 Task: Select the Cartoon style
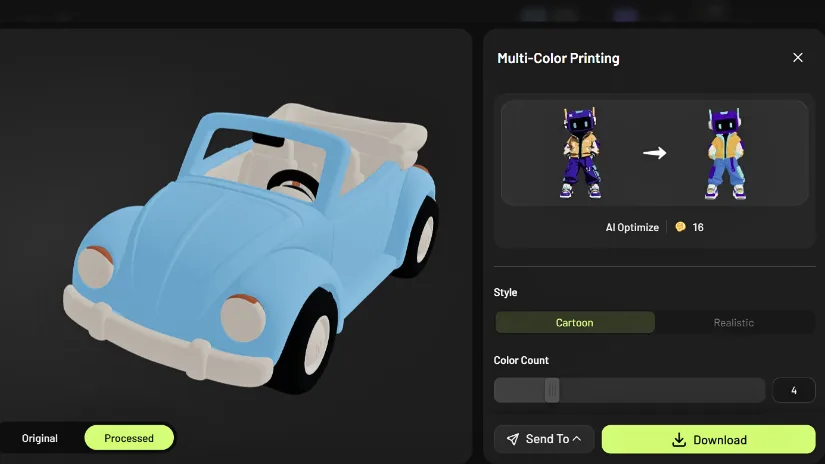[575, 322]
